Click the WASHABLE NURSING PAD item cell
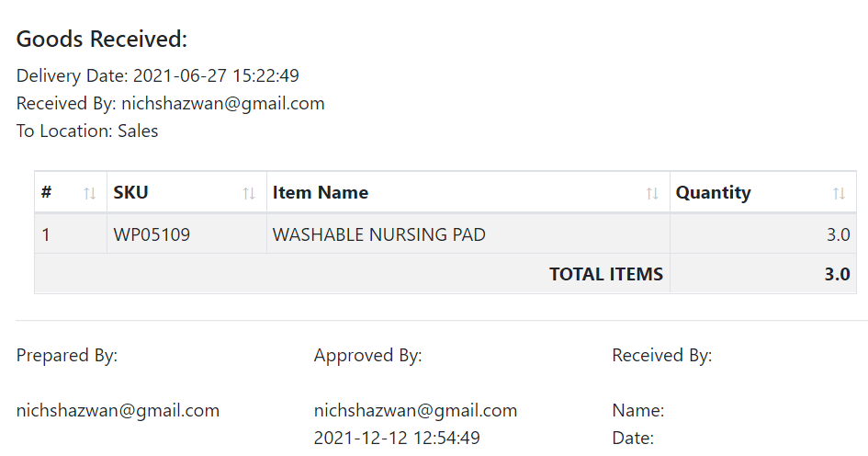The image size is (868, 456). tap(468, 234)
